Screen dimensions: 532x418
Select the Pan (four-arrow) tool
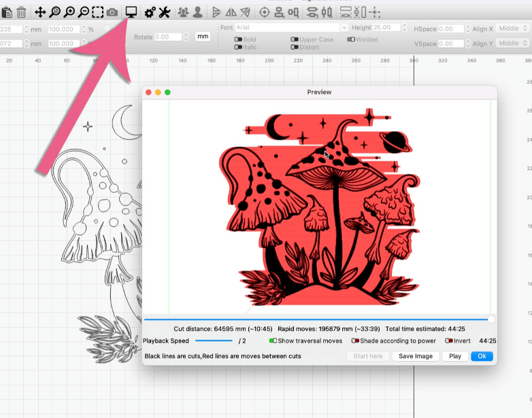tap(39, 12)
